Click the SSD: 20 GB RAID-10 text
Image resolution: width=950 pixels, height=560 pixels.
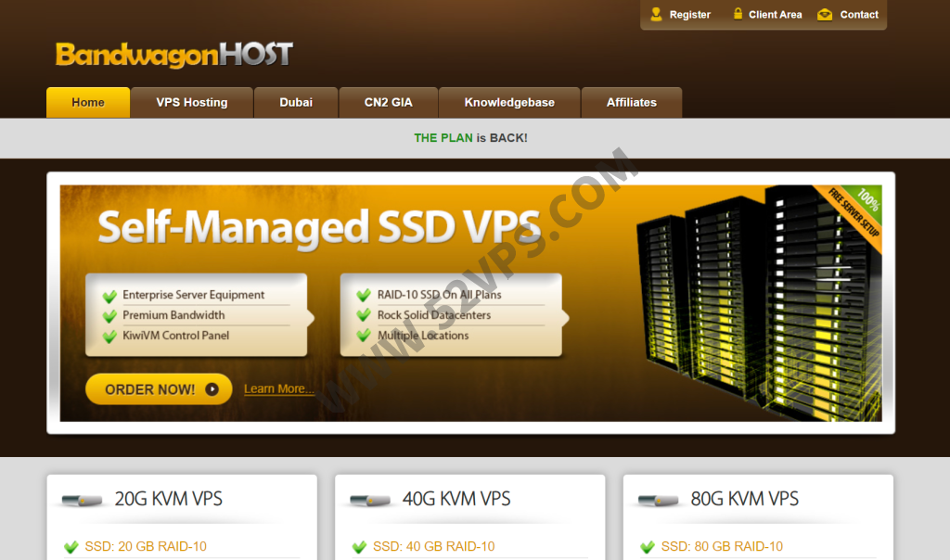(146, 547)
